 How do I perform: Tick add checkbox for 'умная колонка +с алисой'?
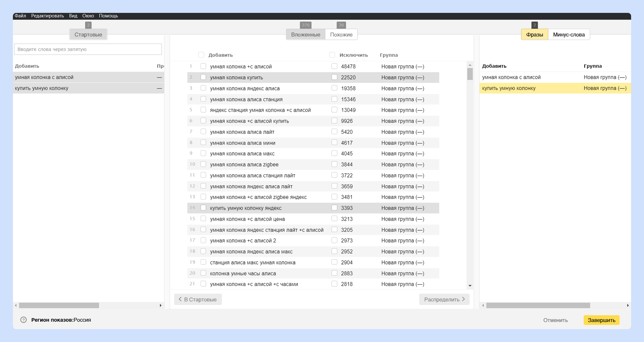[203, 66]
